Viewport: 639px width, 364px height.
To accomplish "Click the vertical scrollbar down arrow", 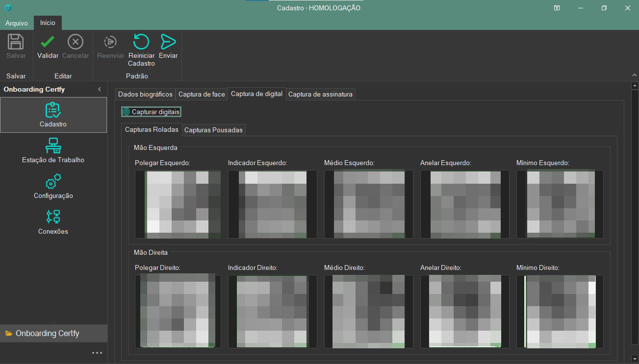I will pyautogui.click(x=635, y=358).
